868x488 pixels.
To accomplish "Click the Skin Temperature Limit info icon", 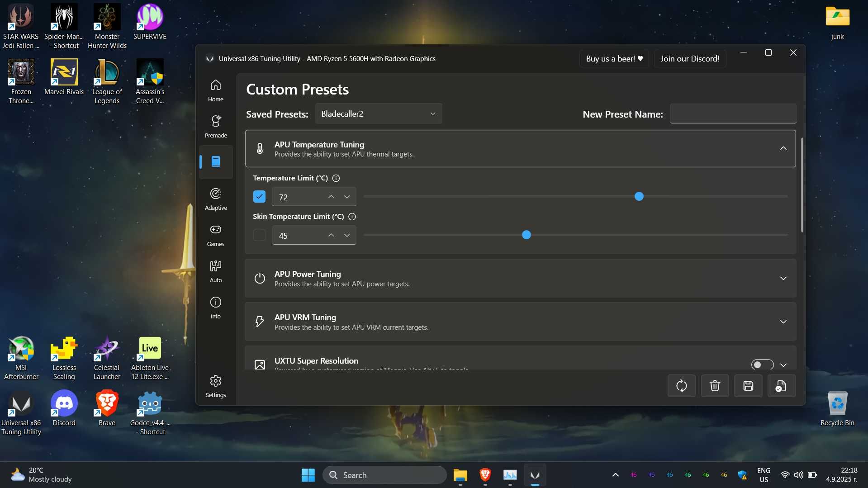I will point(352,217).
